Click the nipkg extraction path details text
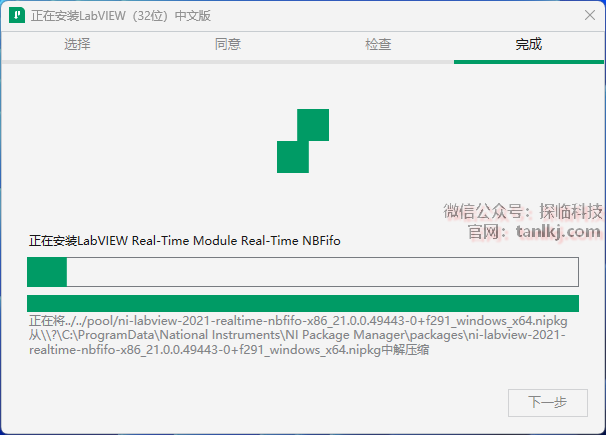The width and height of the screenshot is (606, 435). coord(298,335)
